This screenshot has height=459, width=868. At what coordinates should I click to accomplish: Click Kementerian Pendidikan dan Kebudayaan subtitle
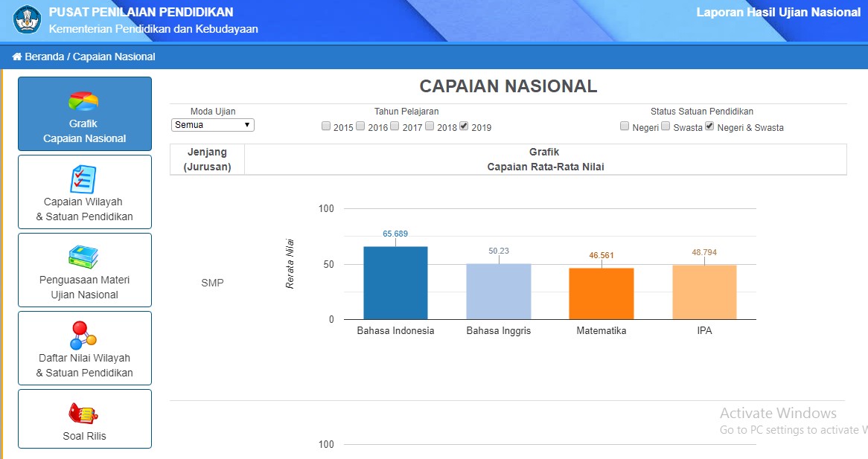coord(153,29)
